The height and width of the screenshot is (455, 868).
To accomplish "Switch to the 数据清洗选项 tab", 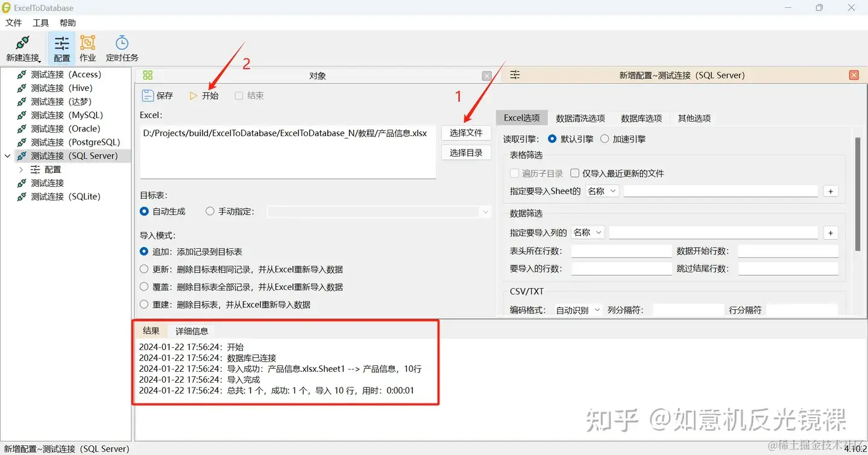I will coord(580,118).
